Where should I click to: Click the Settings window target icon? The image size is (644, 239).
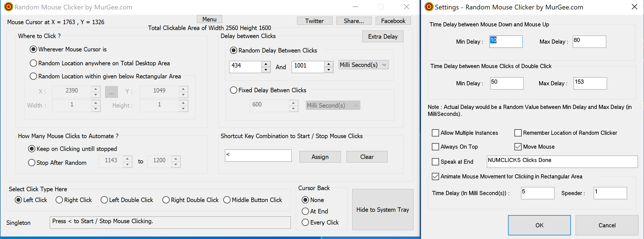click(x=429, y=7)
